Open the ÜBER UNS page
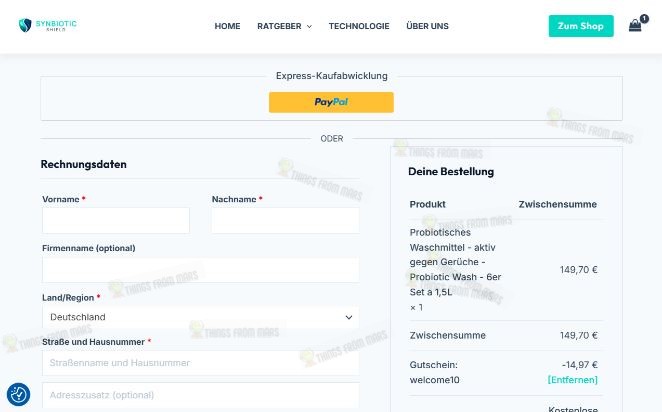Viewport: 662px width, 412px height. 427,26
